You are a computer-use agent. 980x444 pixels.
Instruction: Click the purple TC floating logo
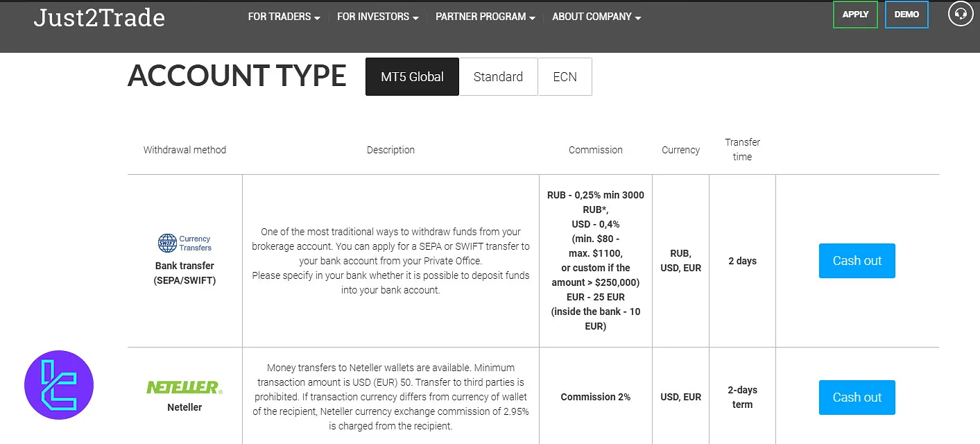(x=59, y=385)
